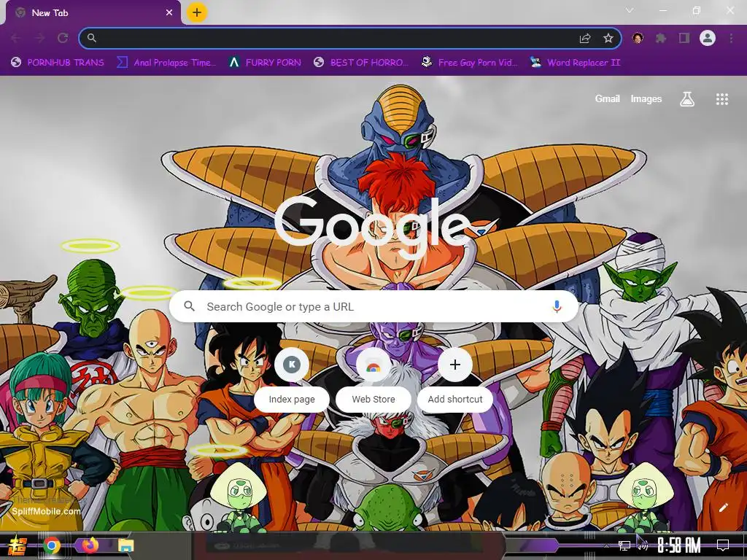Launch Firefox from the taskbar
This screenshot has width=747, height=560.
(90, 545)
